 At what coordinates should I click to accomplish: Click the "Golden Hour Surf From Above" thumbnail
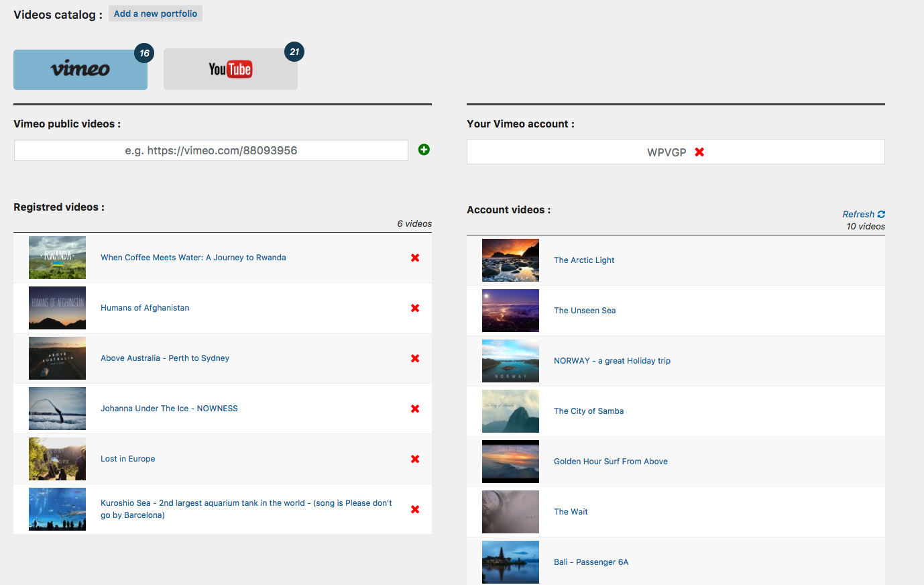tap(510, 461)
